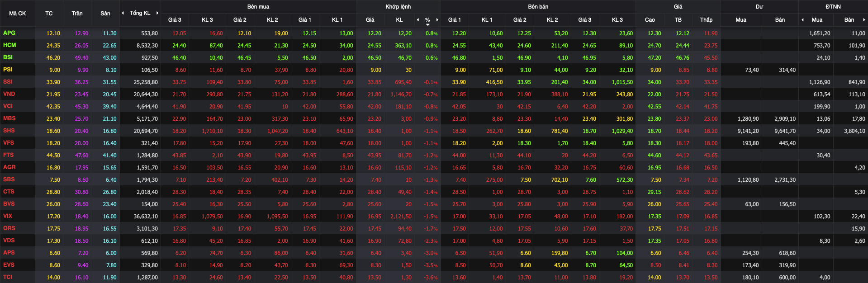Screen dimensions: 868x283
Task: Open the HCM stock symbol
Action: click(x=9, y=45)
